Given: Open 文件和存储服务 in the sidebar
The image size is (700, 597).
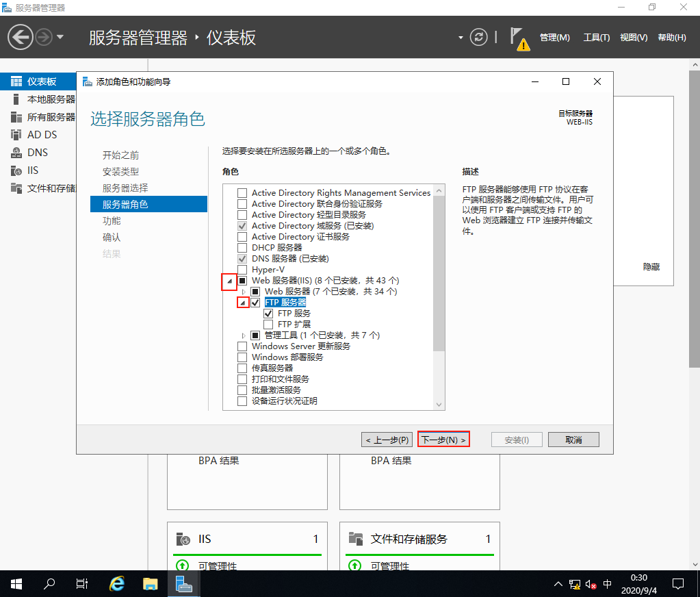Looking at the screenshot, I should [38, 188].
